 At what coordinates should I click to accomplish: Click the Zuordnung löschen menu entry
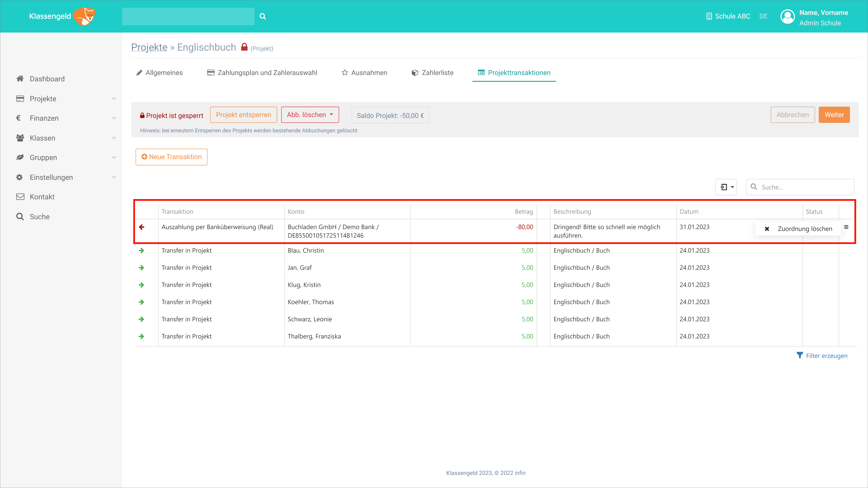(x=798, y=229)
